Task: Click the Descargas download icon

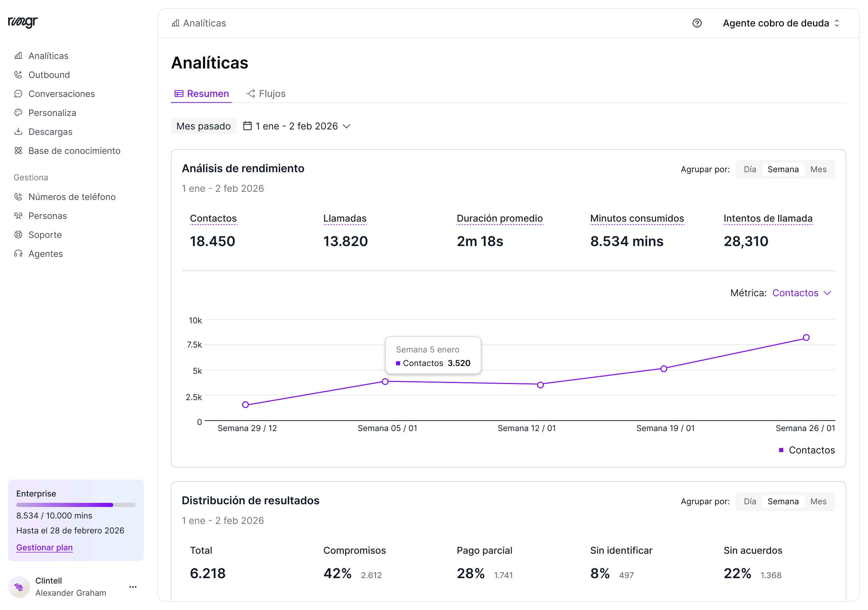Action: [18, 131]
